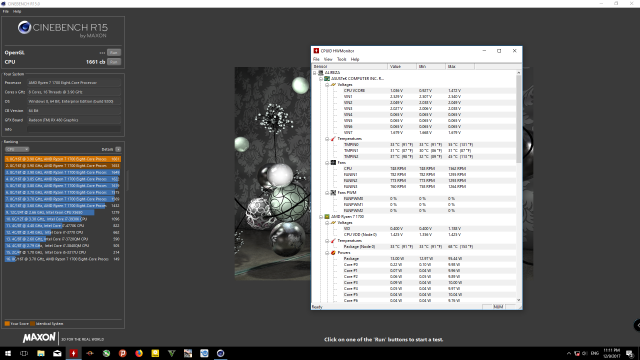Open Firefox from the taskbar
The width and height of the screenshot is (640, 360).
tap(139, 353)
